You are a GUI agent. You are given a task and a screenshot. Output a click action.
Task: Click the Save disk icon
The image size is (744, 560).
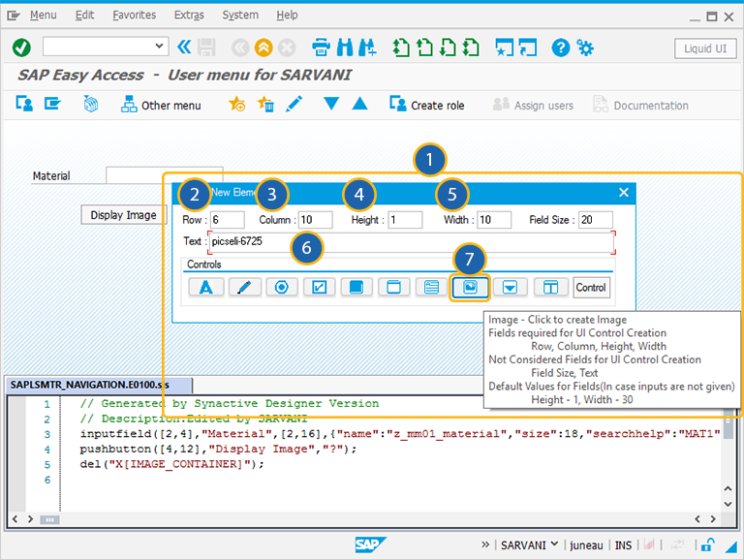pyautogui.click(x=206, y=47)
